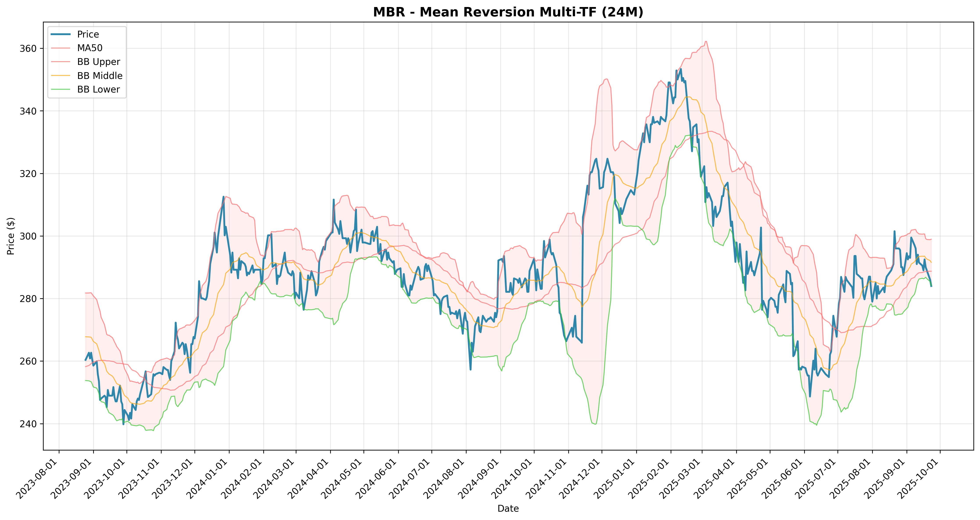980x520 pixels.
Task: Select the BB Lower legend entry
Action: tap(98, 89)
